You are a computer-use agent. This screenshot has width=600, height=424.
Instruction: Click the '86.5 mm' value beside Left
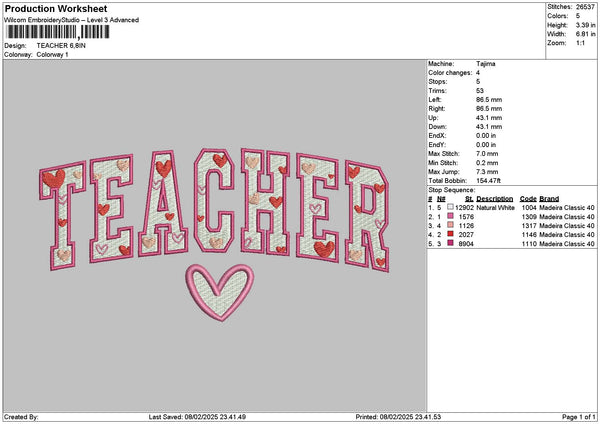click(489, 99)
